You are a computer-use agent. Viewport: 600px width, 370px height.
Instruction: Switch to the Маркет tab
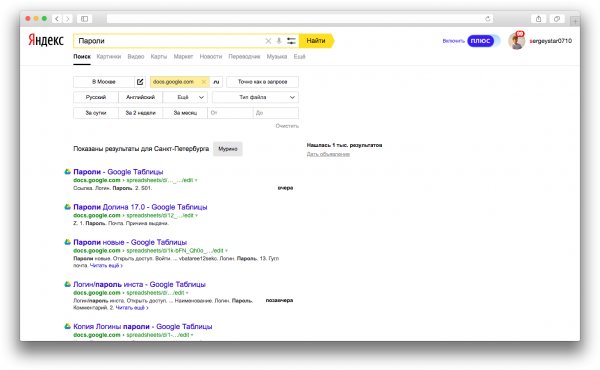pyautogui.click(x=183, y=56)
